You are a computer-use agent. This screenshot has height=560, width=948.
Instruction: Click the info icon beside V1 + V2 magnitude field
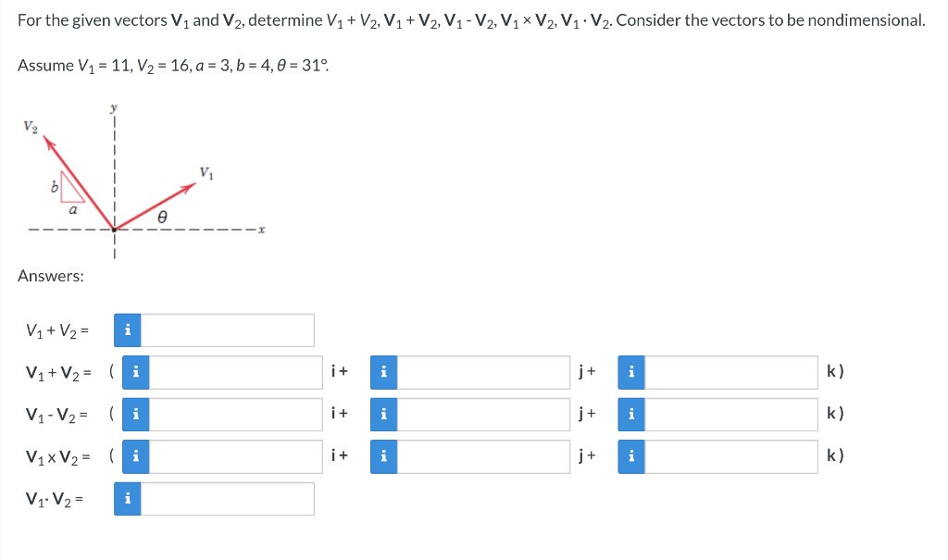tap(127, 330)
